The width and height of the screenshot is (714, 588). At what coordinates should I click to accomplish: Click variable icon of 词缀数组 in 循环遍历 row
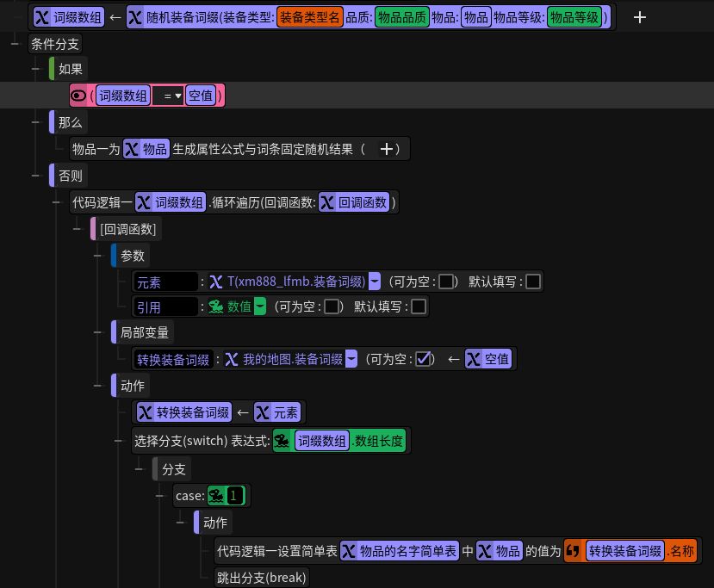click(x=144, y=202)
